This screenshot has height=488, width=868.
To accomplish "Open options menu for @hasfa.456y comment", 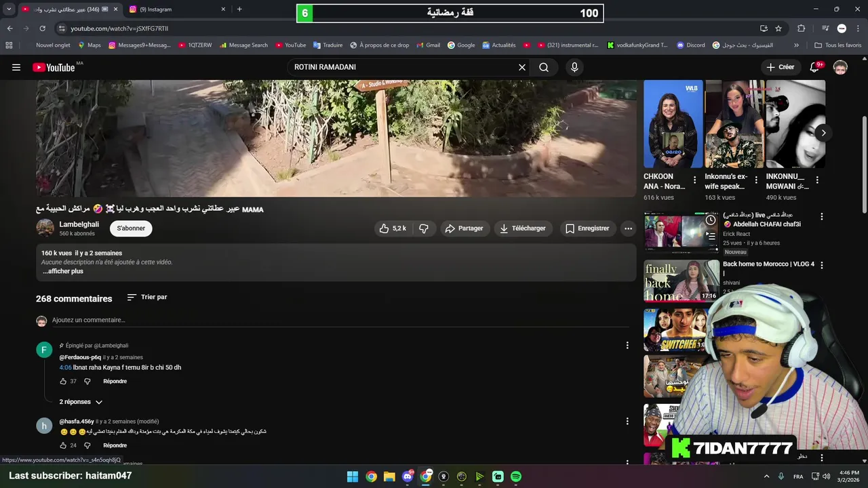I will [627, 422].
